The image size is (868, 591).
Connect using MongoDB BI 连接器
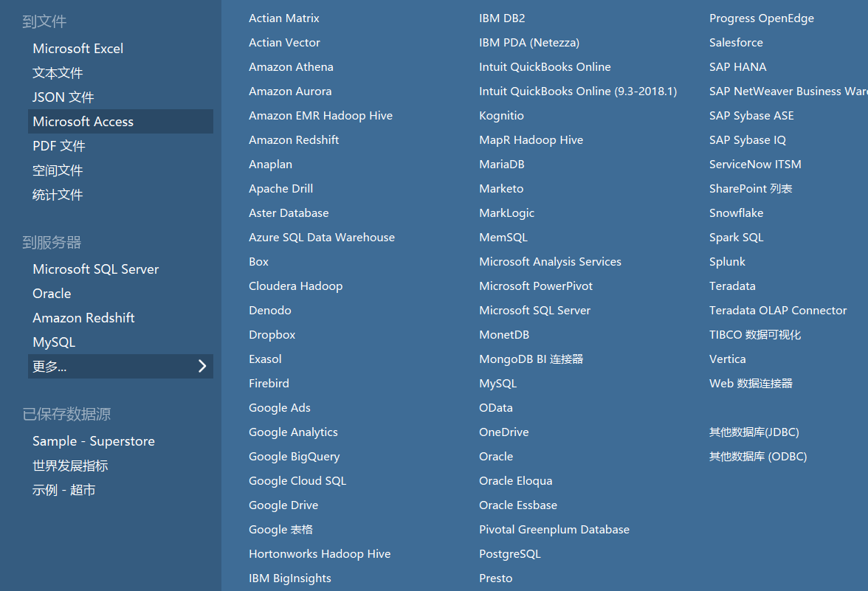coord(531,359)
